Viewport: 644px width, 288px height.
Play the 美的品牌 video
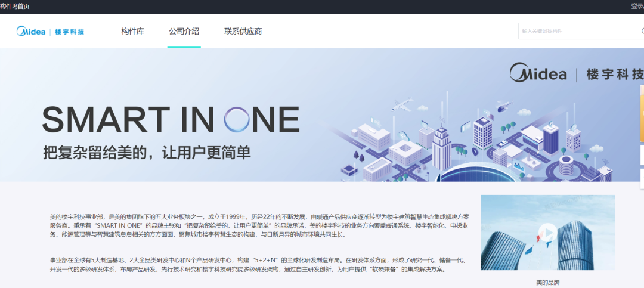(x=547, y=233)
